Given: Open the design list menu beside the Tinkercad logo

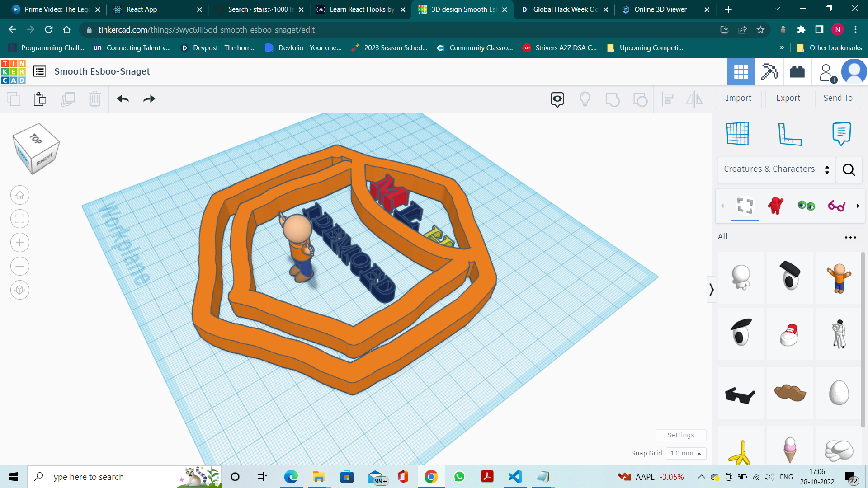Looking at the screenshot, I should click(39, 71).
